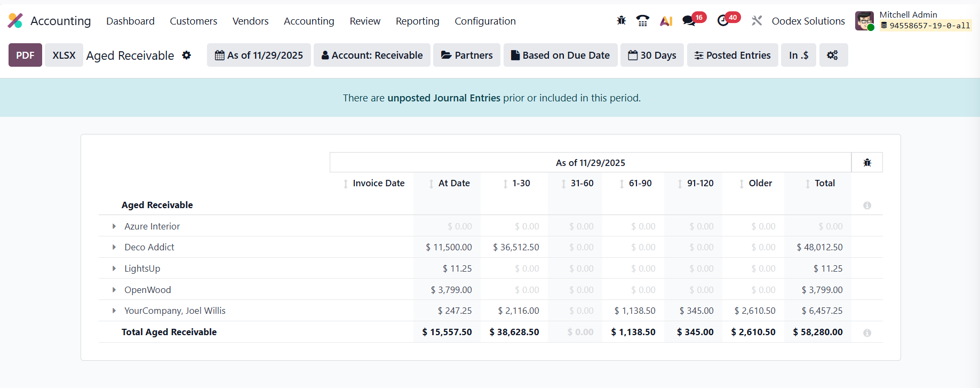Click bug icon in report table header
980x388 pixels.
click(867, 163)
